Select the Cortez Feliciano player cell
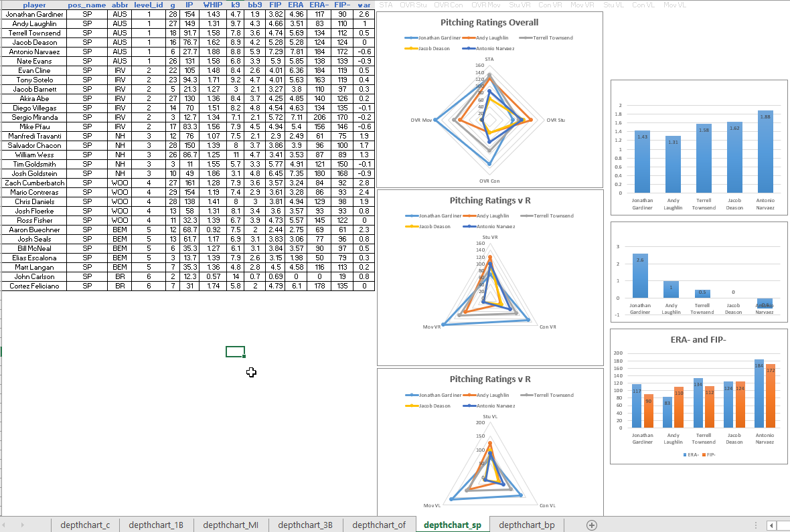This screenshot has height=532, width=790. click(x=34, y=286)
